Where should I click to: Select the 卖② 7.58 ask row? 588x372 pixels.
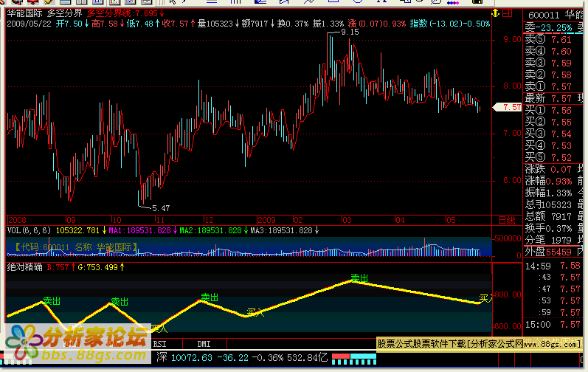tap(548, 75)
